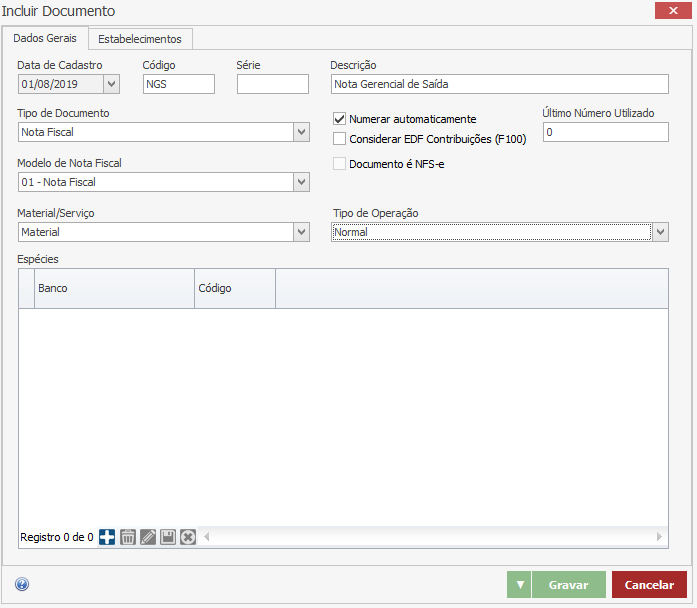This screenshot has height=608, width=697.
Task: Click the trash delete record icon
Action: coord(128,537)
